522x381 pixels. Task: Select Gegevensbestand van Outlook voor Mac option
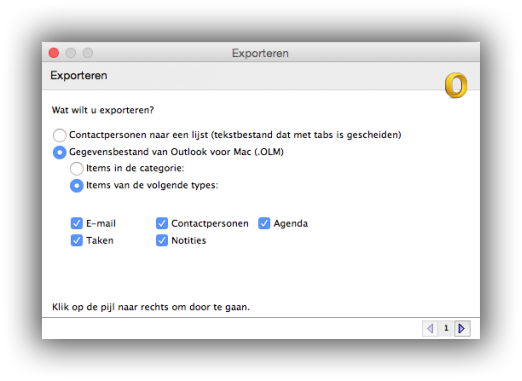[60, 152]
